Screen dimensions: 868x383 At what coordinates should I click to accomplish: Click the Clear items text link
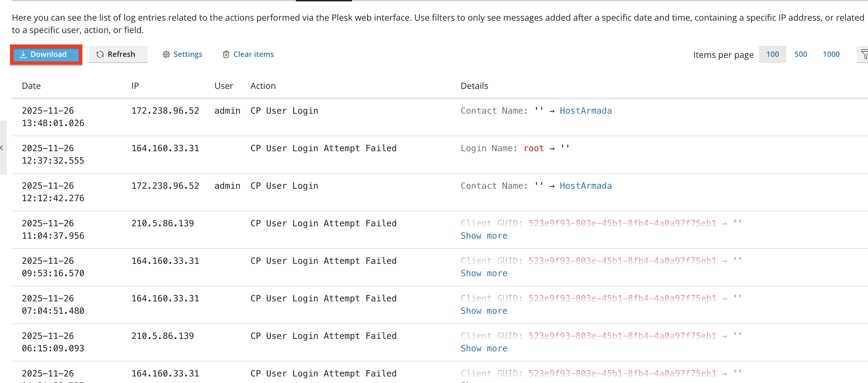254,54
